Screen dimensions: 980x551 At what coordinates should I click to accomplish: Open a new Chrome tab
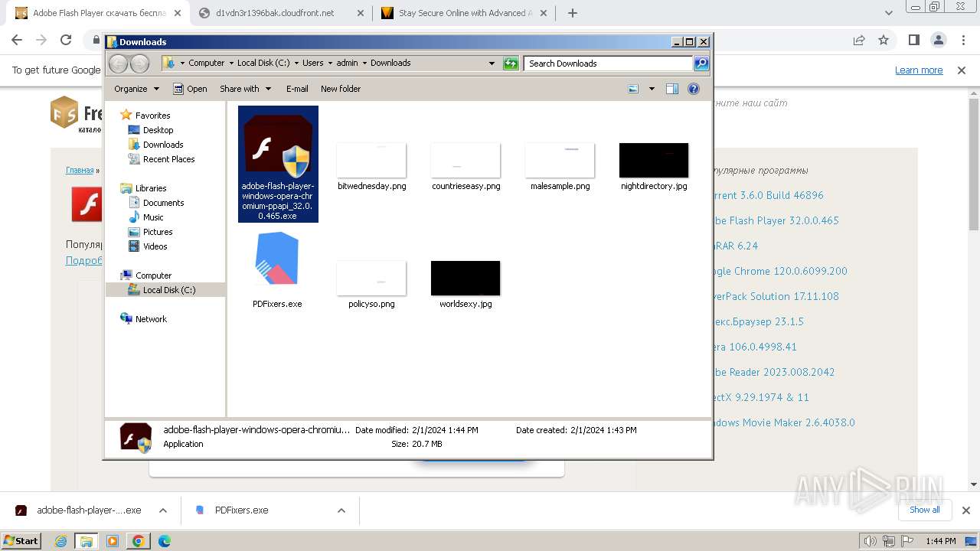click(x=572, y=13)
